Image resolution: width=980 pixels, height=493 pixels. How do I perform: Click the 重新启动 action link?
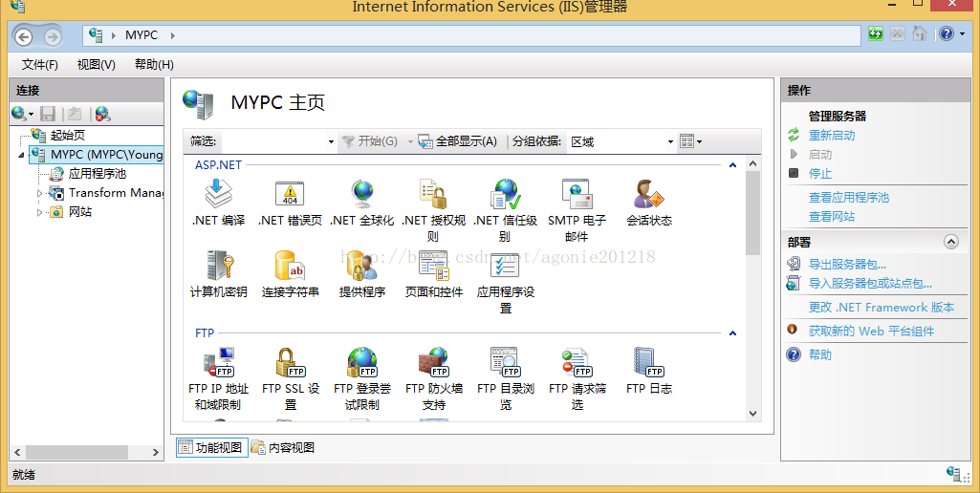pos(832,135)
